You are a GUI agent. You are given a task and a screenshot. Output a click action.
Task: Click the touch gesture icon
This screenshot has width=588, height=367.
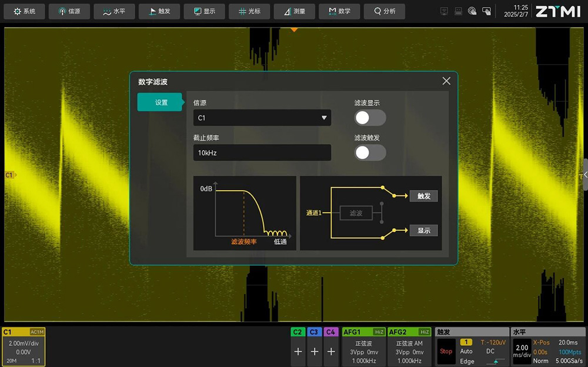472,11
